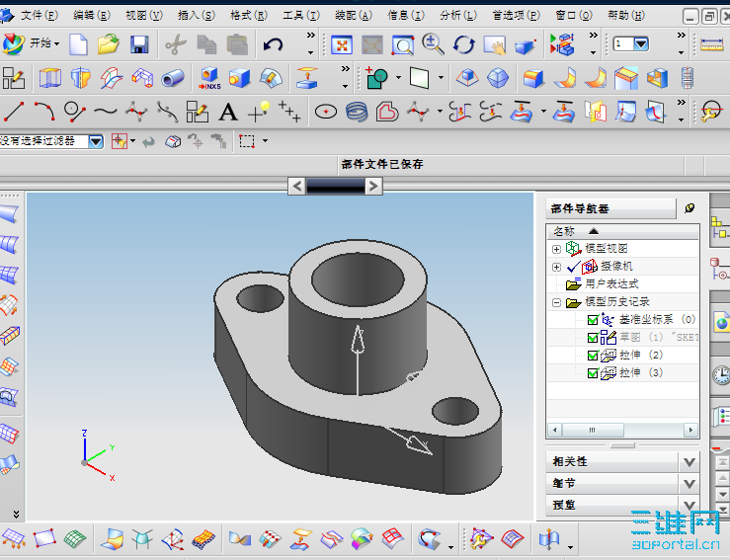Select the Pan hand tool
This screenshot has height=560, width=730.
pyautogui.click(x=495, y=45)
